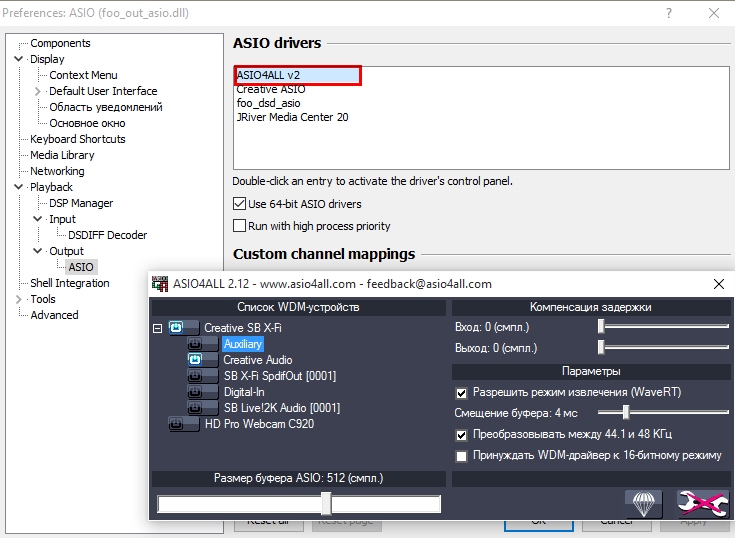Screen dimensions: 735x538
Task: Close the Preferences dialog window
Action: (714, 13)
